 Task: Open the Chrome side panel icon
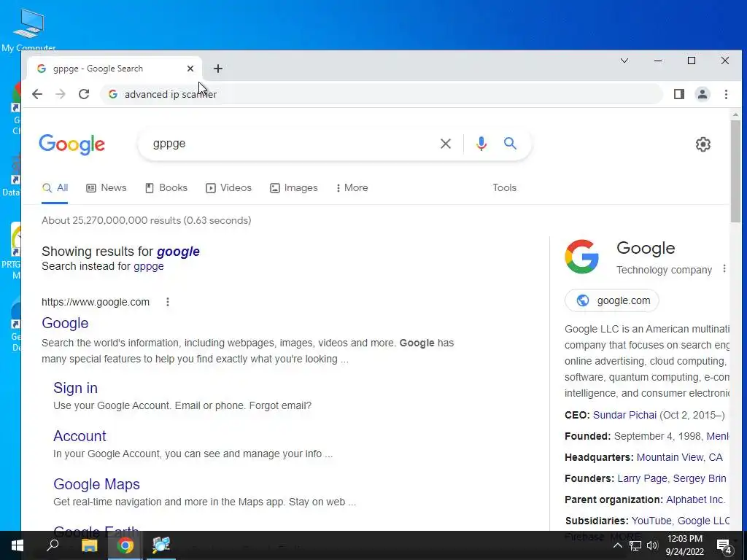point(679,94)
